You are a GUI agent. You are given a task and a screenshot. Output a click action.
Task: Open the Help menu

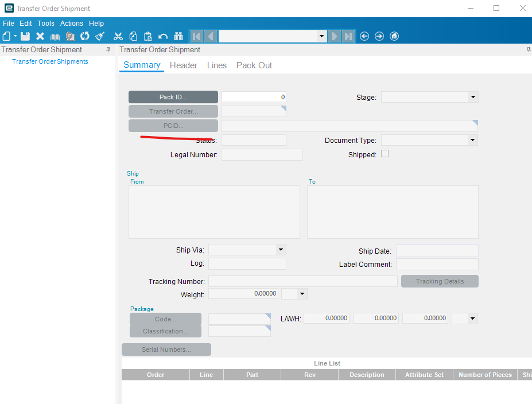click(96, 24)
